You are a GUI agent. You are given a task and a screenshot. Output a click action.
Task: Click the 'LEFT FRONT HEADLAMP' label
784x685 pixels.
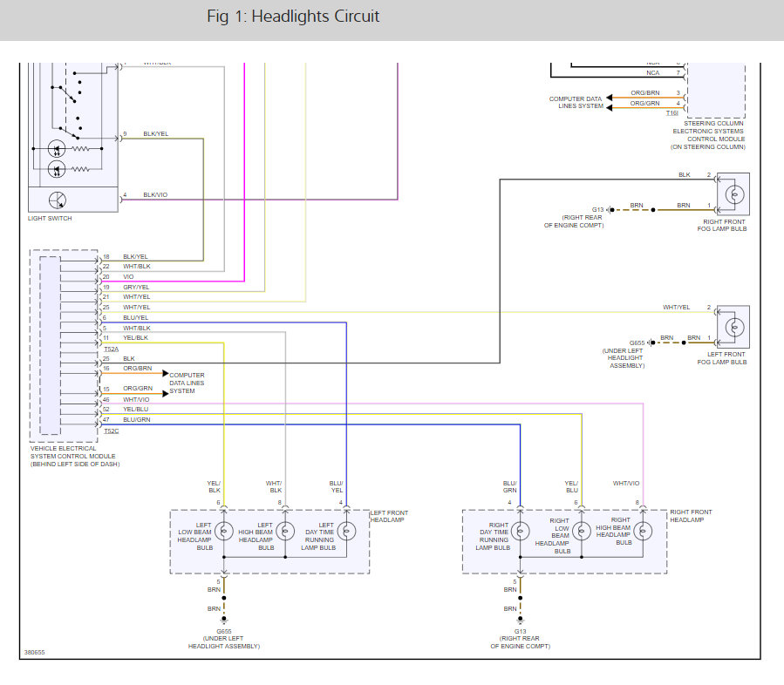coord(389,517)
